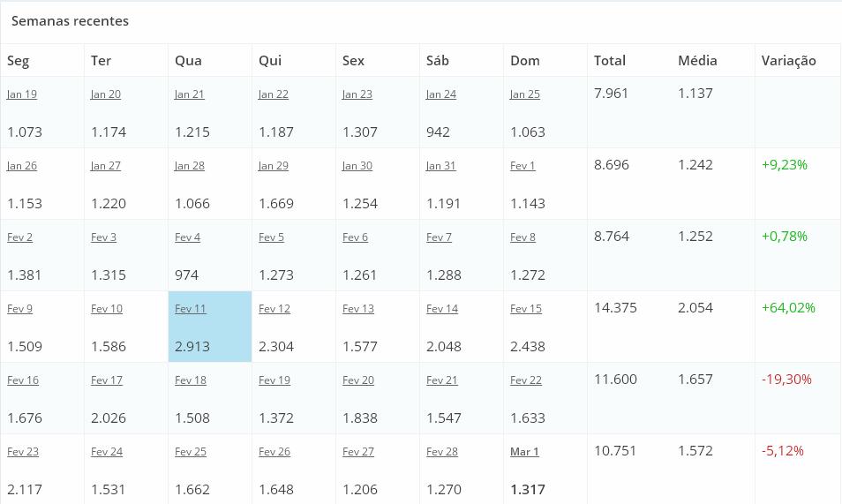Click the Média column header
The height and width of the screenshot is (504, 842).
(697, 60)
